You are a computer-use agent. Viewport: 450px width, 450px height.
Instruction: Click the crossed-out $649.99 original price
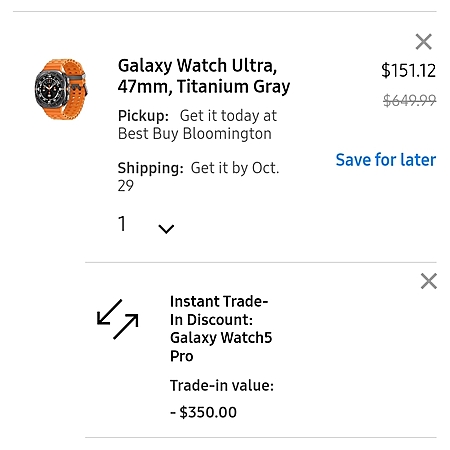[410, 100]
